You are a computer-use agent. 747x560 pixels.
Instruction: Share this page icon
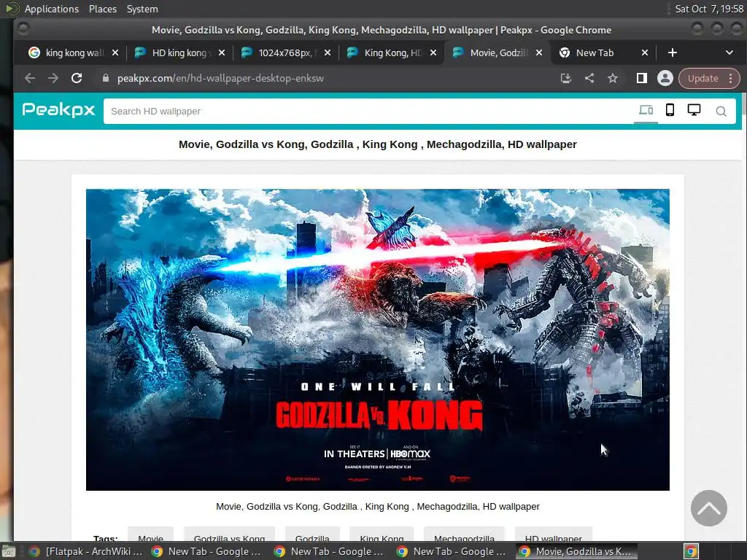point(589,78)
